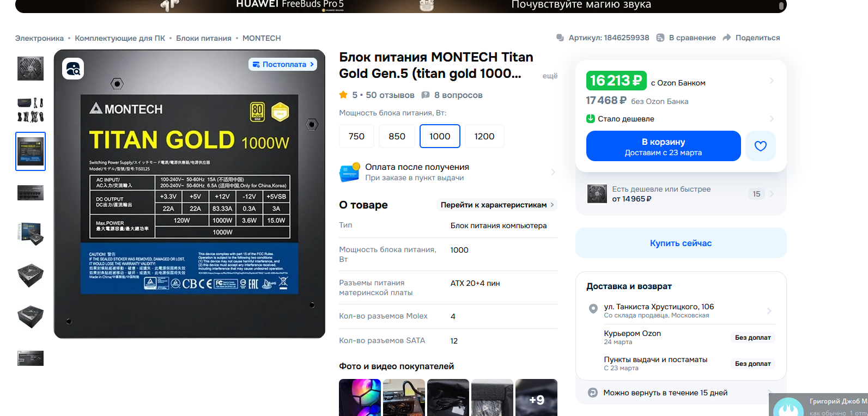Click the 16 213 ₽ green price badge
This screenshot has height=416, width=868.
[616, 81]
